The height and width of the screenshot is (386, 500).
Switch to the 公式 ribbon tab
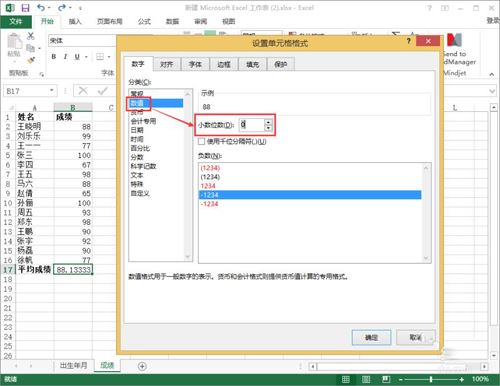(x=144, y=22)
